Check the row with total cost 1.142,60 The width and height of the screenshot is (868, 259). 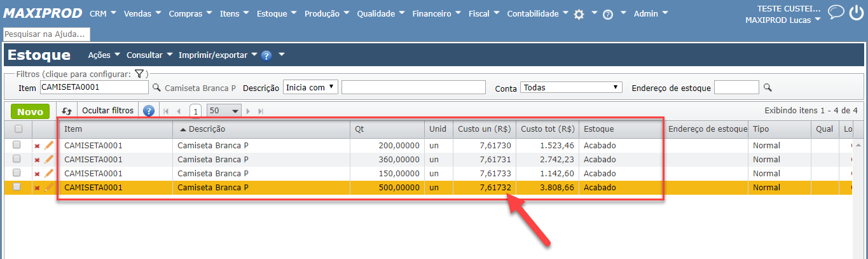tap(17, 173)
